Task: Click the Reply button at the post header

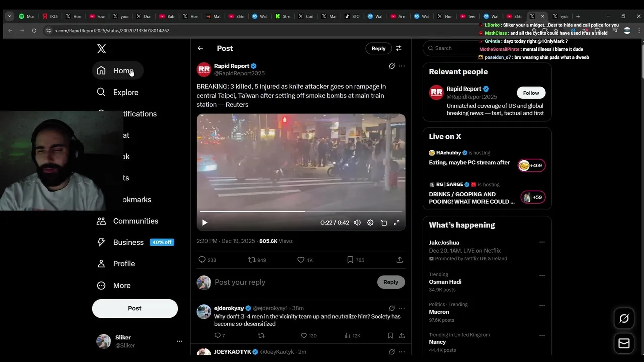Action: 378,48
